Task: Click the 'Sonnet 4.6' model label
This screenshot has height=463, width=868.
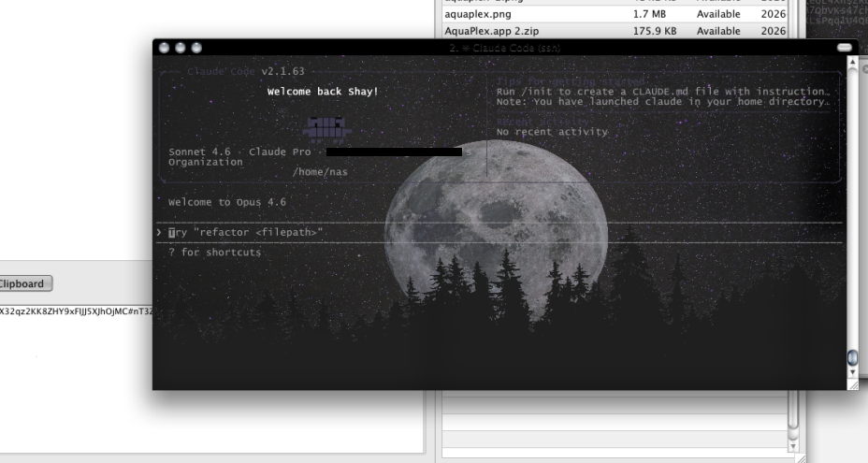Action: pos(199,152)
